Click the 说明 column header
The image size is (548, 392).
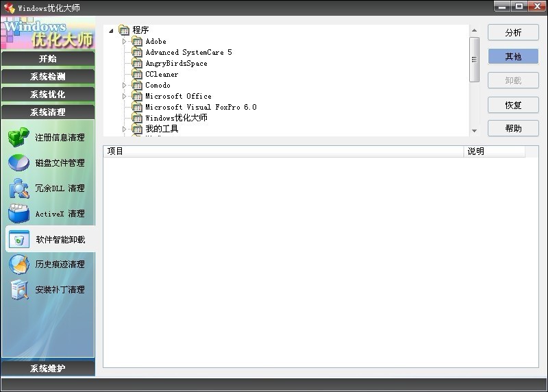tap(494, 151)
